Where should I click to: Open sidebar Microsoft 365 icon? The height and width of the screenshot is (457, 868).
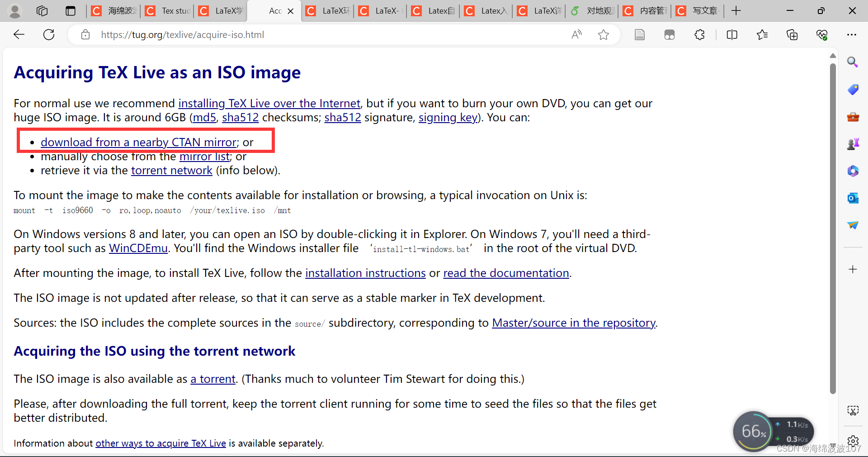pos(853,171)
